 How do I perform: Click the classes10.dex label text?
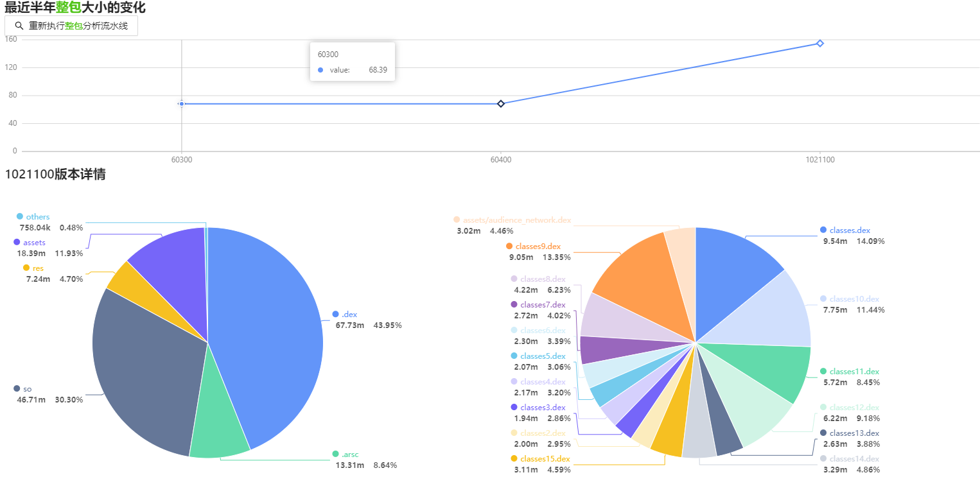(854, 298)
